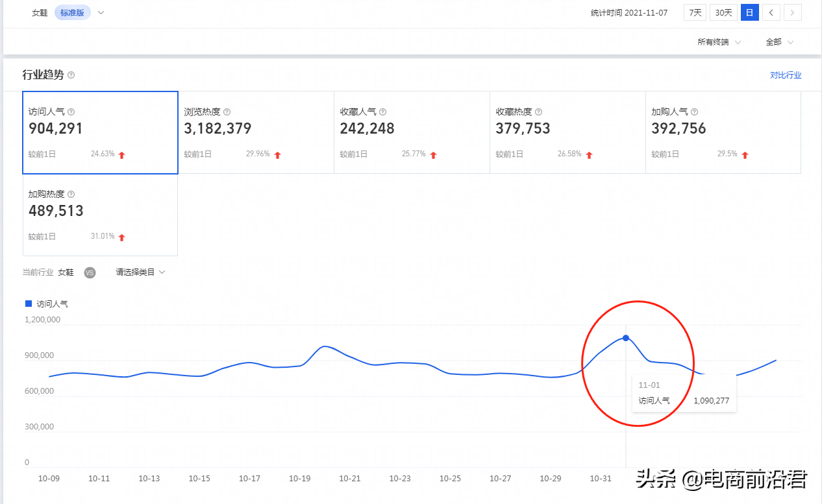Click the help icon beside 收藏热度 metric
This screenshot has height=504, width=822.
coord(538,111)
